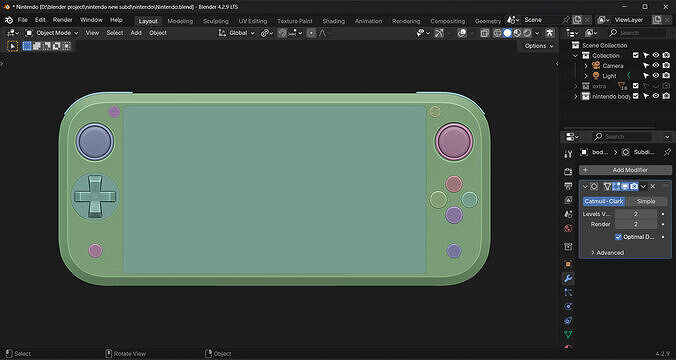676x360 pixels.
Task: Open the Output properties tab
Action: click(x=568, y=186)
